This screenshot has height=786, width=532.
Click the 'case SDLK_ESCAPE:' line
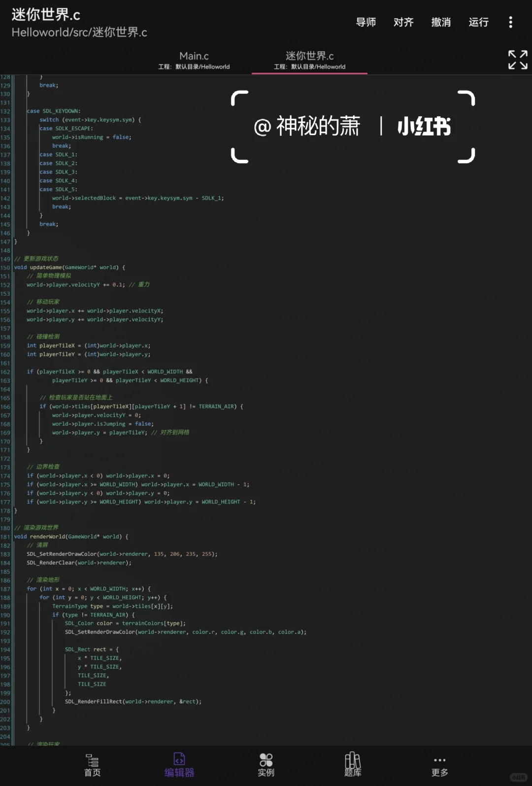point(66,129)
